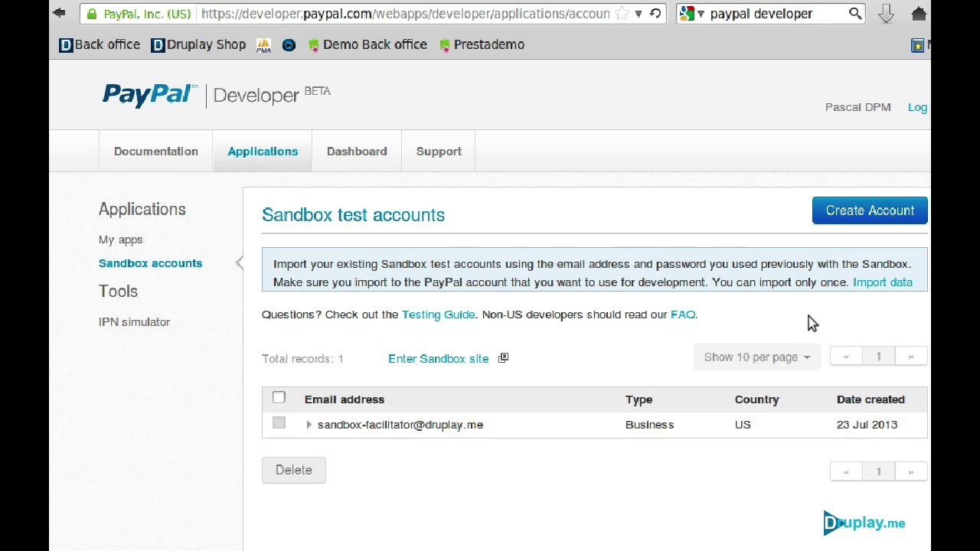
Task: Select Sandbox accounts in sidebar
Action: pyautogui.click(x=150, y=263)
